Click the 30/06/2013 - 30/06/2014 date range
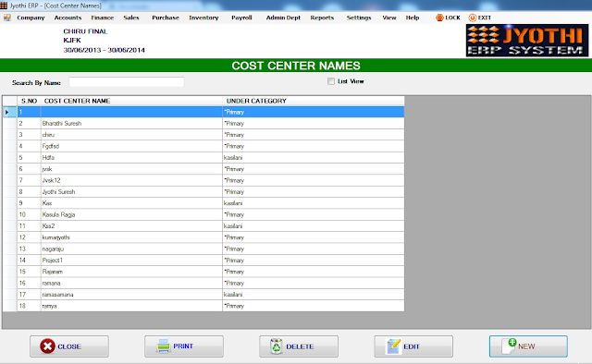Screen dimensions: 592x364 pyautogui.click(x=104, y=50)
